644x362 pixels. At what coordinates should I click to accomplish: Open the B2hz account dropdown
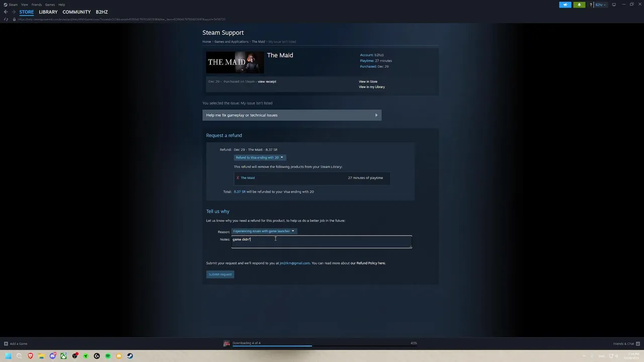click(601, 5)
